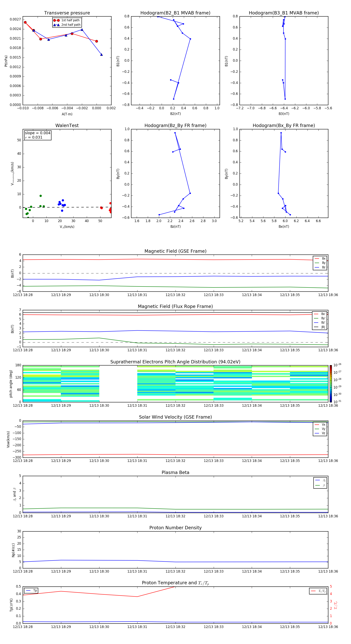
Task: Click the 'Bx(nT)' x-axis label
Action: (x=284, y=227)
